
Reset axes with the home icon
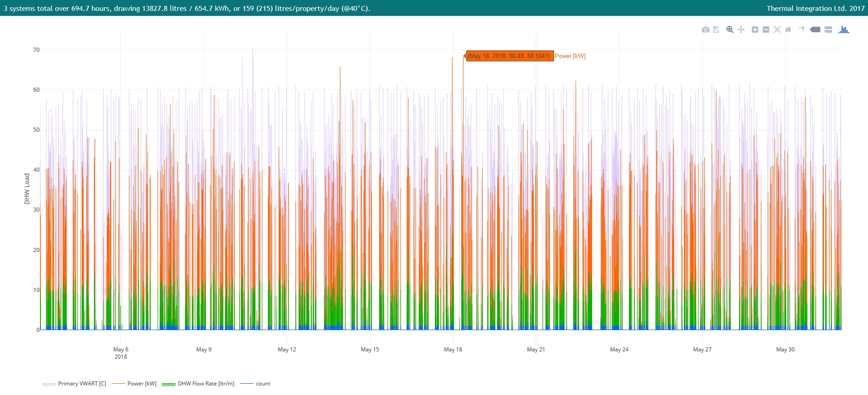788,30
